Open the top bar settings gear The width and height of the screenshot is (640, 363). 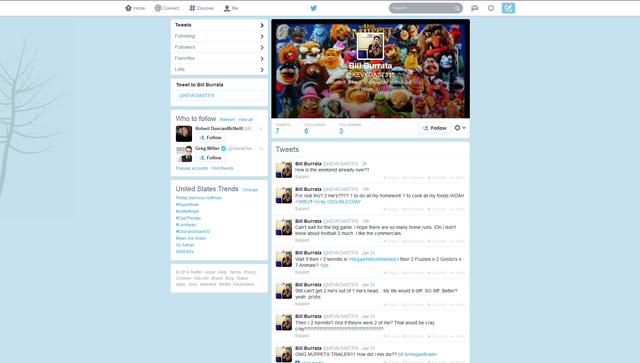pos(491,8)
